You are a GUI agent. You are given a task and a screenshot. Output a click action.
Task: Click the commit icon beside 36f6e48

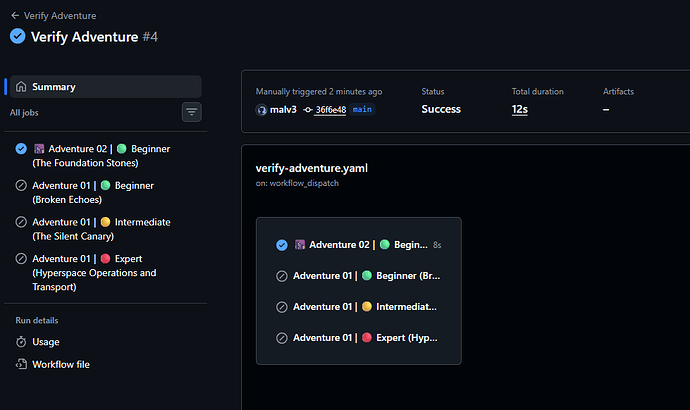pos(308,110)
